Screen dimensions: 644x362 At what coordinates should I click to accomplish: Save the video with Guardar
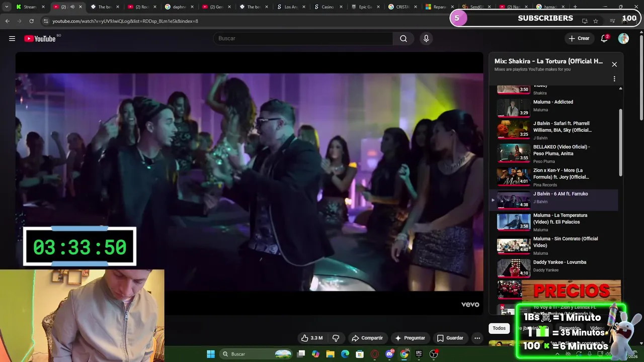pyautogui.click(x=450, y=338)
